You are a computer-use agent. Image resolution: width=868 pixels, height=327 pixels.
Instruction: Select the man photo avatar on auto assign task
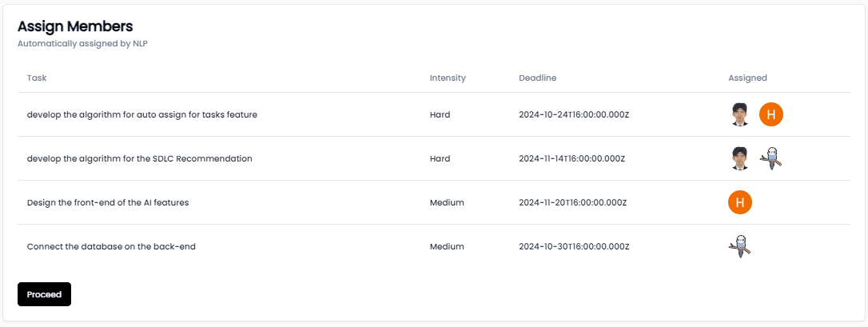(740, 114)
